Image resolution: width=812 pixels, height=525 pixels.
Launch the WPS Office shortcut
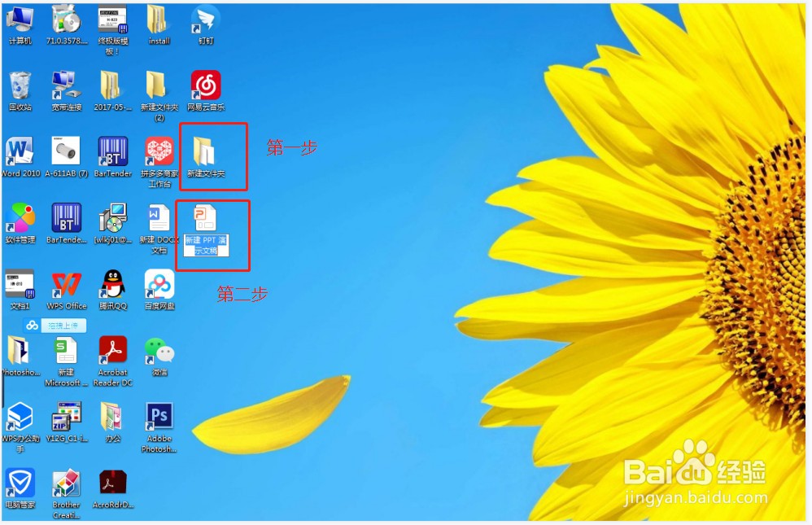pos(66,290)
